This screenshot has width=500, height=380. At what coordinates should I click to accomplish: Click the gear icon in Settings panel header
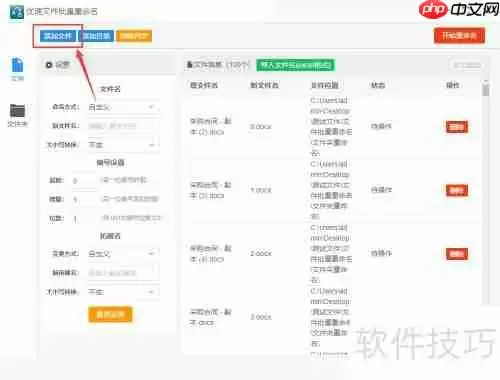click(49, 65)
